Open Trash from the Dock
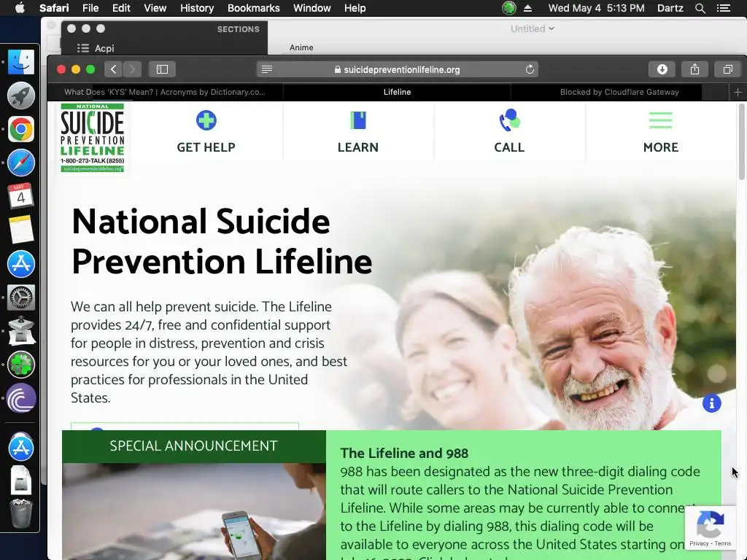Image resolution: width=747 pixels, height=560 pixels. 21,514
